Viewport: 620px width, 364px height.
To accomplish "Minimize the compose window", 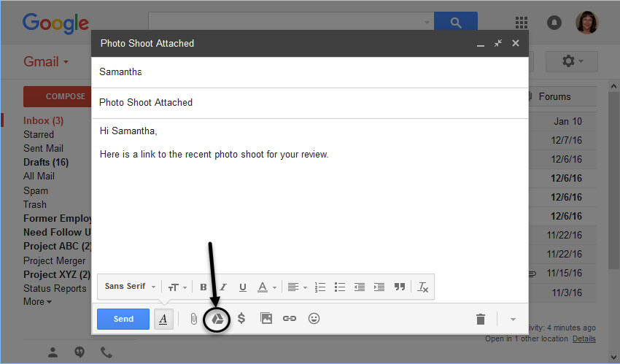I will pos(481,44).
